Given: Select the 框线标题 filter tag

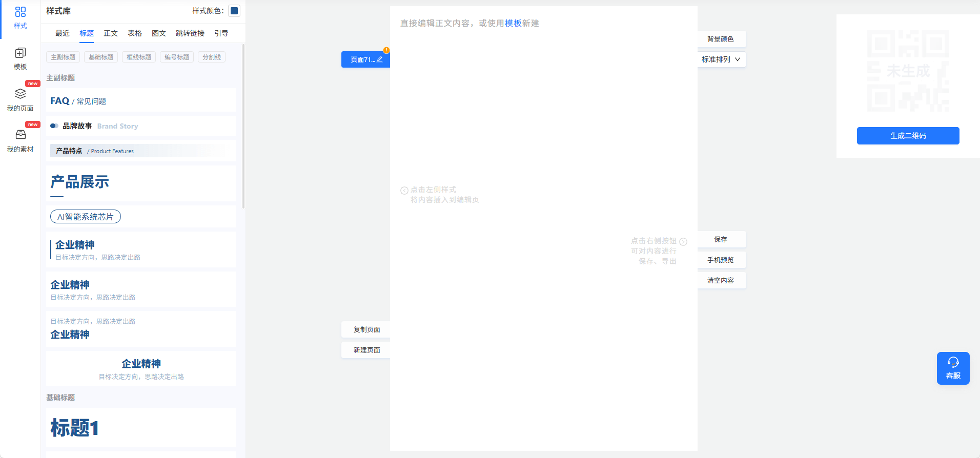Looking at the screenshot, I should tap(139, 57).
